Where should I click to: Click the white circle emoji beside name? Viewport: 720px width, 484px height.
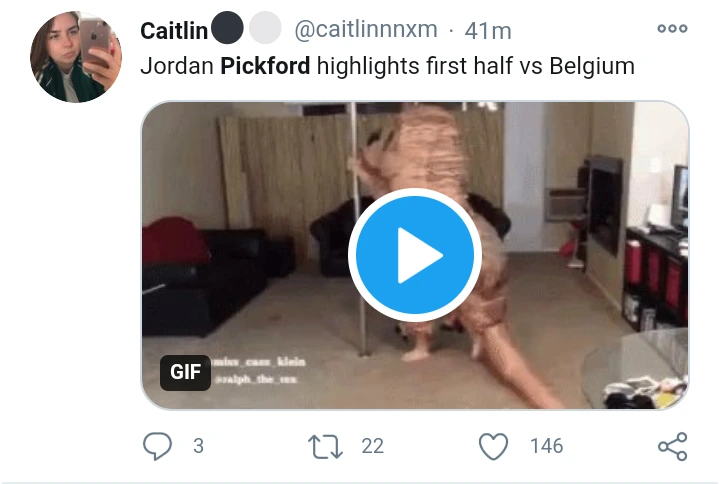pyautogui.click(x=265, y=28)
